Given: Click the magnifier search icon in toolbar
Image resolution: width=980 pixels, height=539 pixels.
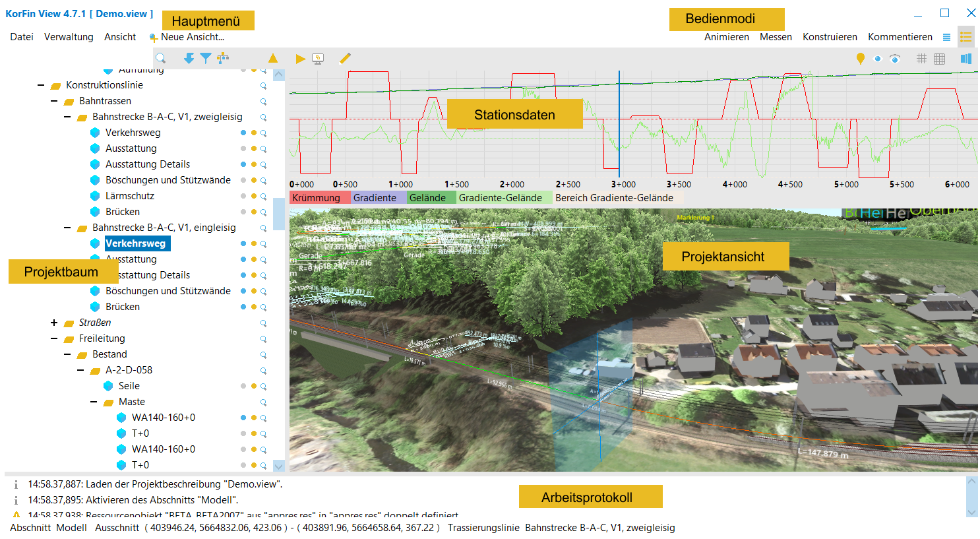Looking at the screenshot, I should [x=160, y=59].
